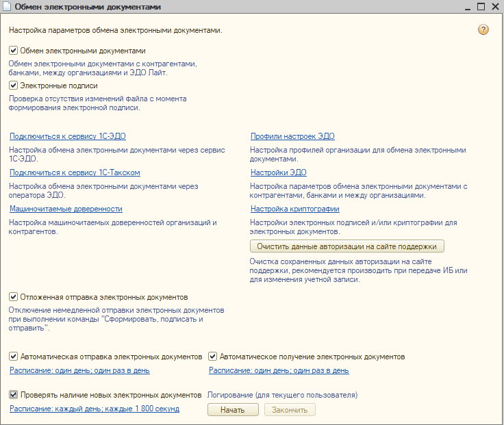
Task: Open the Подключиться к сервису 1С-ЭДО link
Action: point(68,136)
